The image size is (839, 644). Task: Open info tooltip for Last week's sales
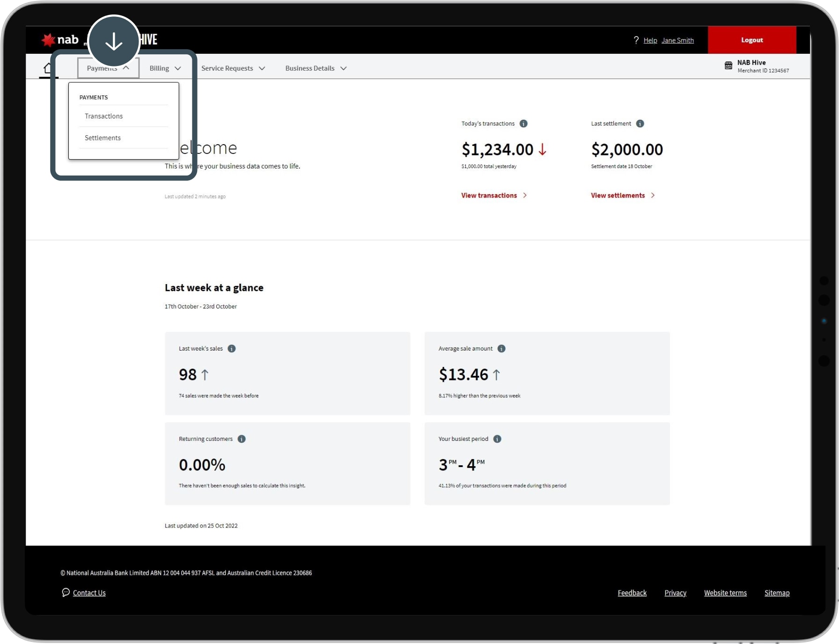point(232,349)
